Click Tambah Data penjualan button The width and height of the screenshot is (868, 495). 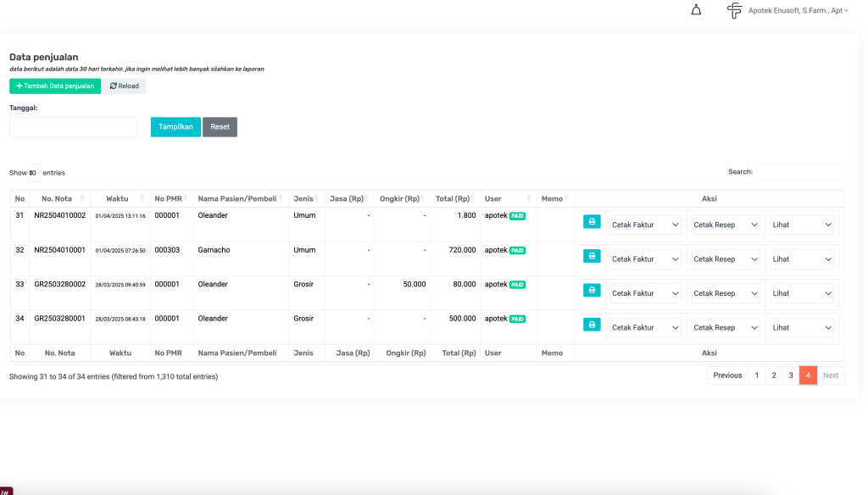[x=55, y=86]
